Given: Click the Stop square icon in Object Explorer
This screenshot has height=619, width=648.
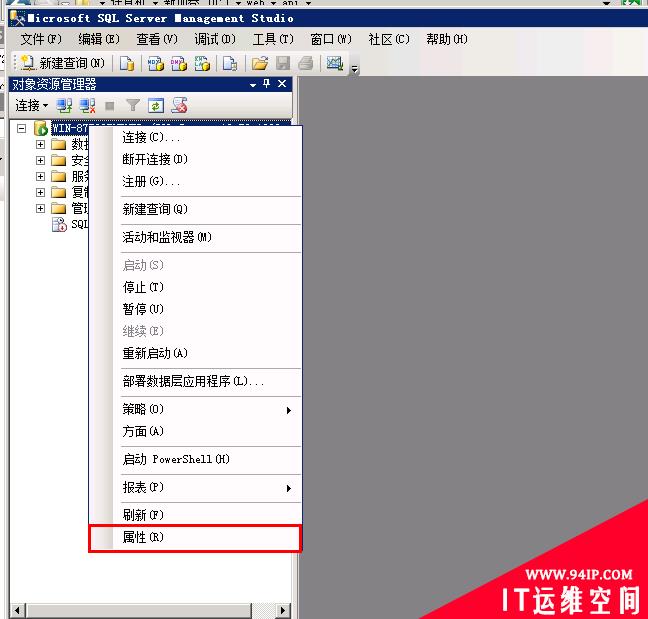Looking at the screenshot, I should [x=110, y=106].
